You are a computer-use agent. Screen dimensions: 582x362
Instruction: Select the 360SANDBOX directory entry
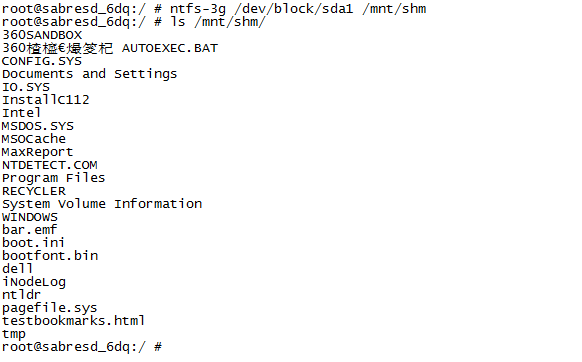coord(42,35)
